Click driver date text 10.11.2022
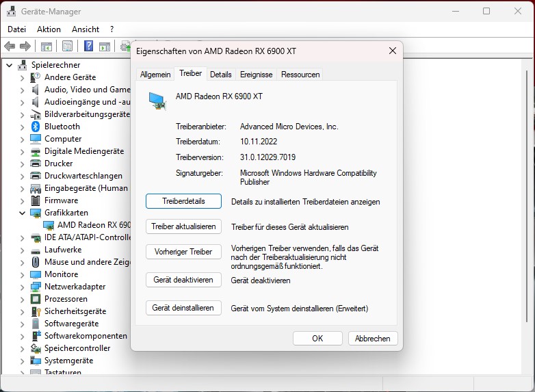The height and width of the screenshot is (392, 535). (259, 142)
